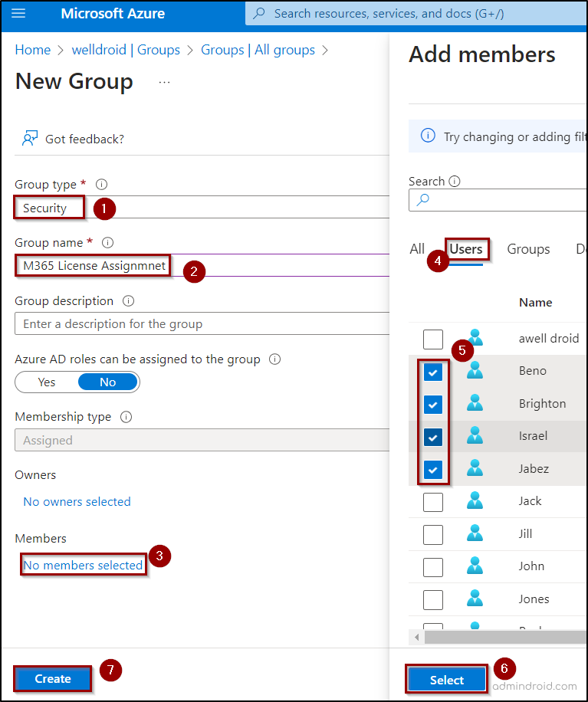Click the scrollbar left arrow in members list

[416, 637]
